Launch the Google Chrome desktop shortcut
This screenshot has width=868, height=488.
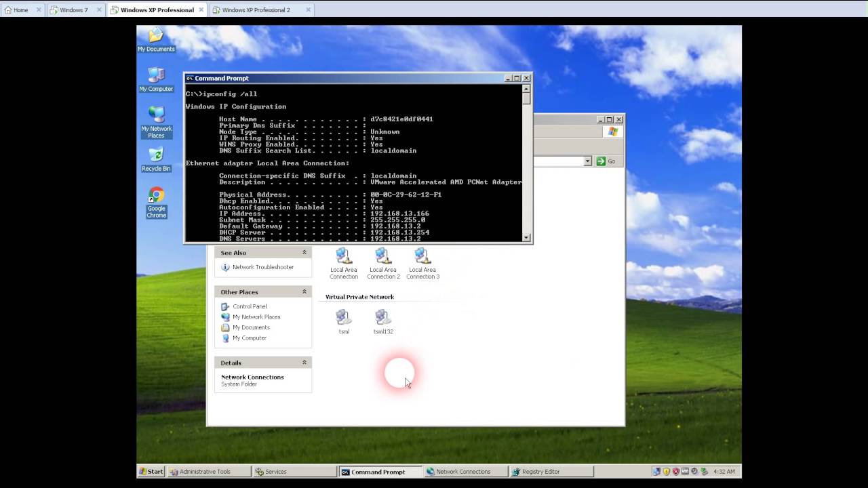(x=156, y=203)
